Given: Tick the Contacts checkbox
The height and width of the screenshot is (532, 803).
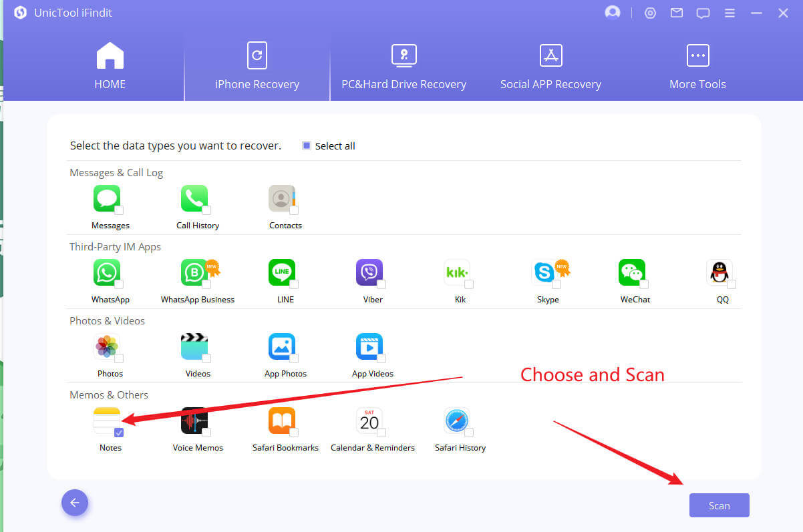Looking at the screenshot, I should [x=294, y=210].
